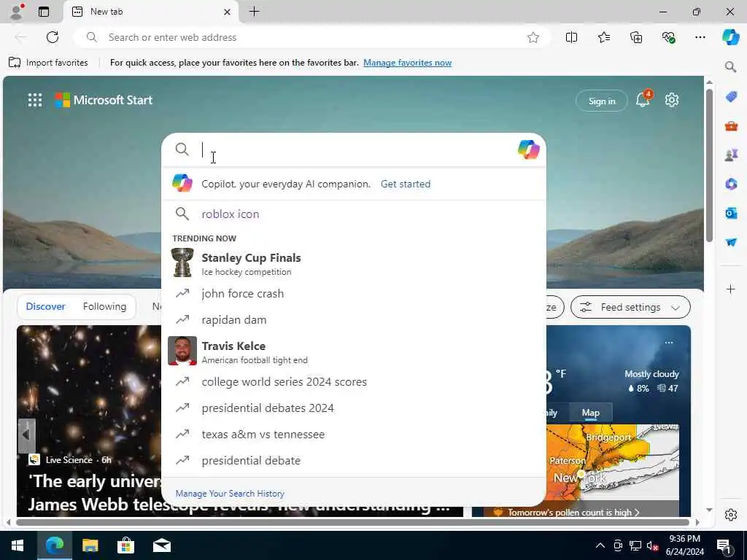Click the Sign in button
This screenshot has width=747, height=560.
(x=602, y=101)
